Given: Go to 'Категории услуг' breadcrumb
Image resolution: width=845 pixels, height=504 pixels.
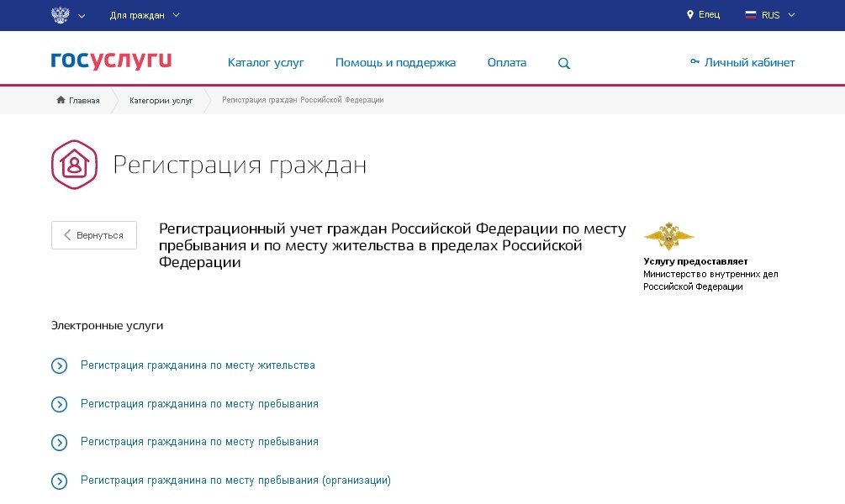Looking at the screenshot, I should (161, 100).
